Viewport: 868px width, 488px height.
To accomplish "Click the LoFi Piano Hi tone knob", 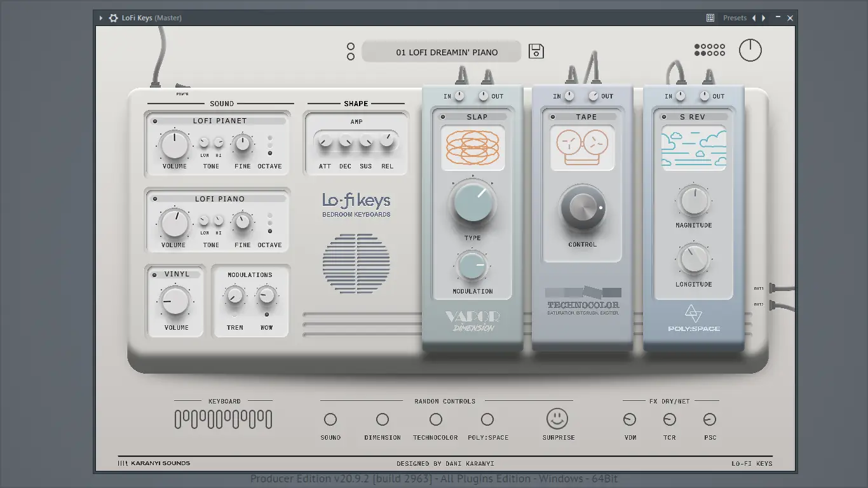I will pos(219,220).
